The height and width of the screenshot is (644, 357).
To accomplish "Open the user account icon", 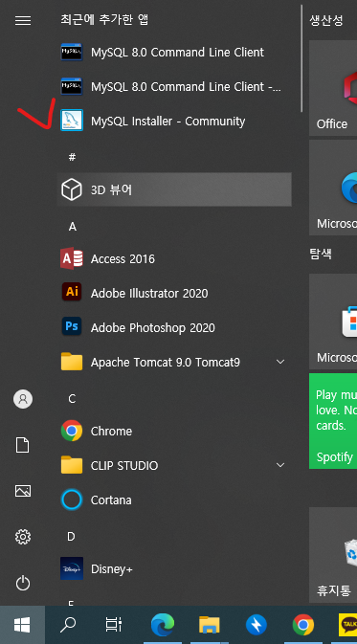I will 23,399.
